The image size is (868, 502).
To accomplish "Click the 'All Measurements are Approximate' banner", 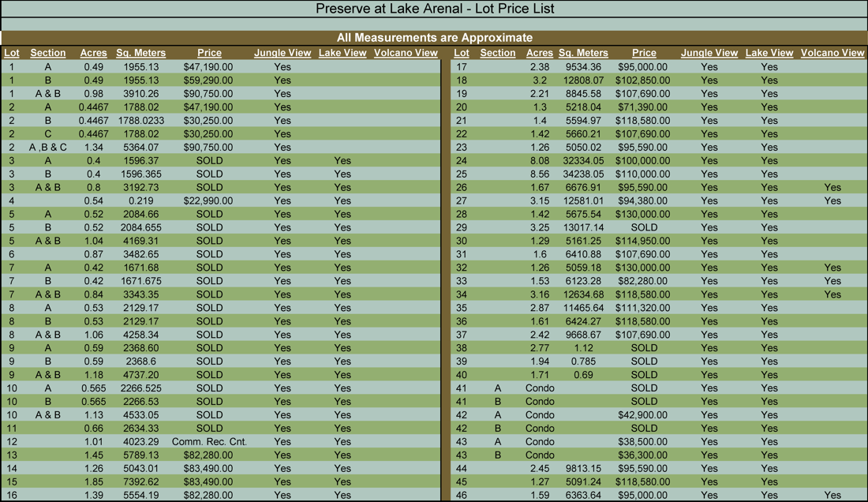I will [434, 38].
